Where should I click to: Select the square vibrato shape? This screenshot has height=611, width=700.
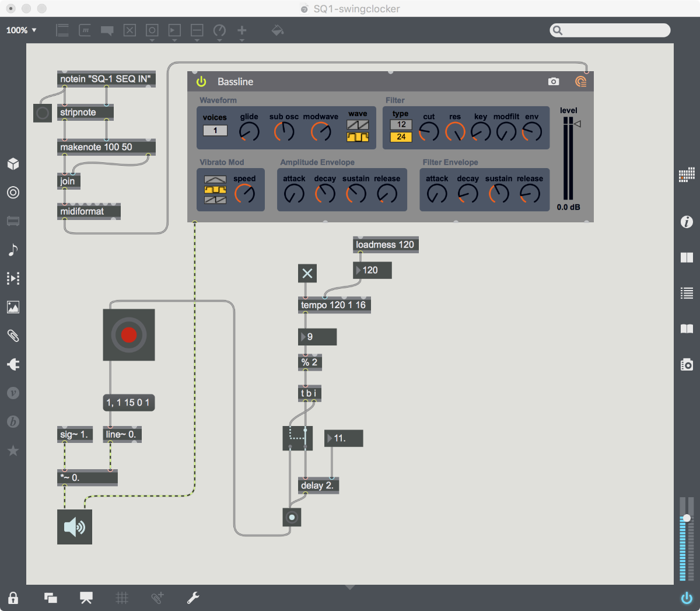pyautogui.click(x=215, y=190)
